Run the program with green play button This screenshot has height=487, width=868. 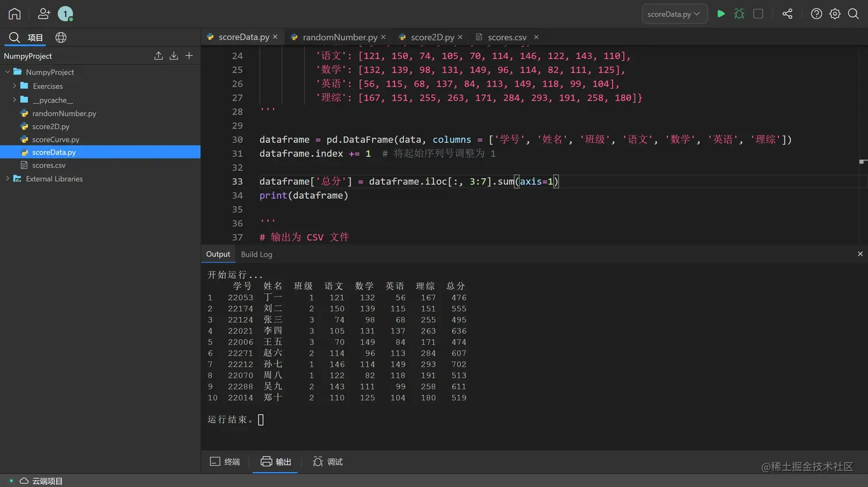coord(721,14)
